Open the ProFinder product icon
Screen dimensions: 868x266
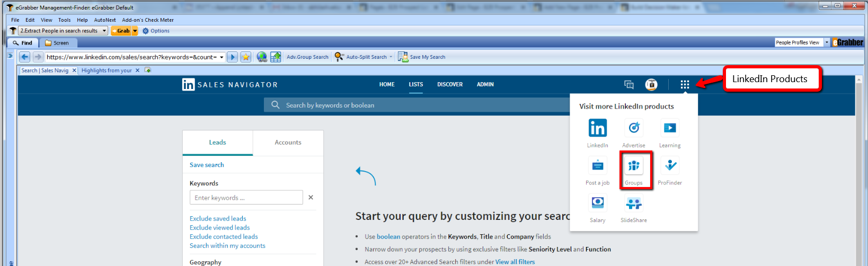[x=670, y=165]
